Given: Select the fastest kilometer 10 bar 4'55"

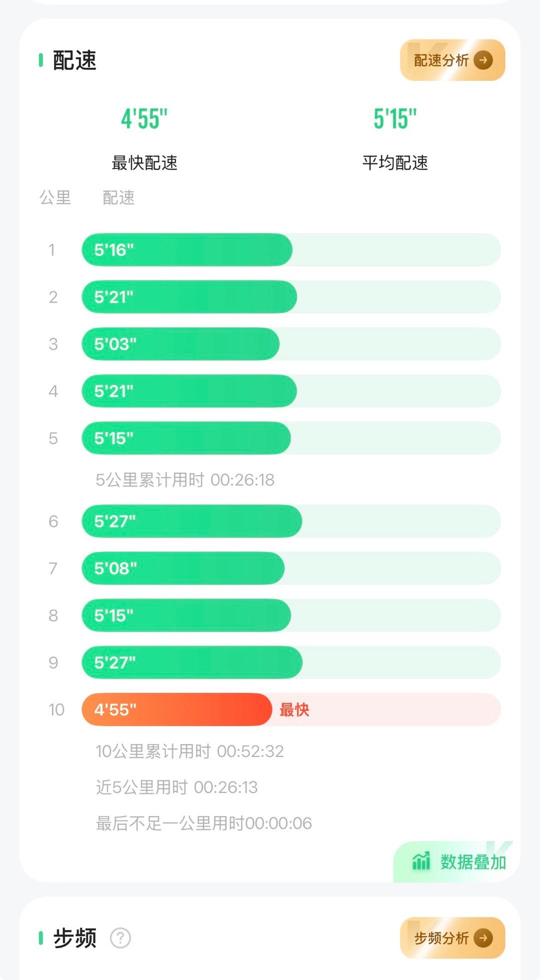Looking at the screenshot, I should click(291, 709).
